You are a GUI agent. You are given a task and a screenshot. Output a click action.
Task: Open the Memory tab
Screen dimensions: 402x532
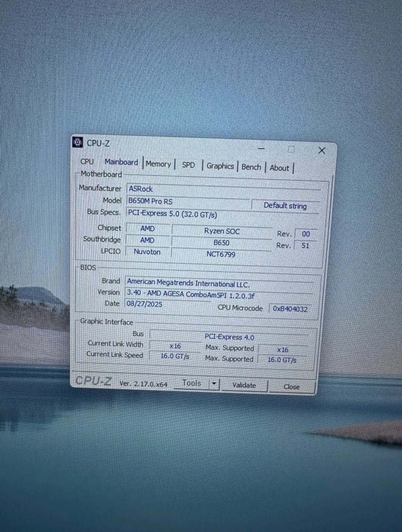[x=158, y=164]
